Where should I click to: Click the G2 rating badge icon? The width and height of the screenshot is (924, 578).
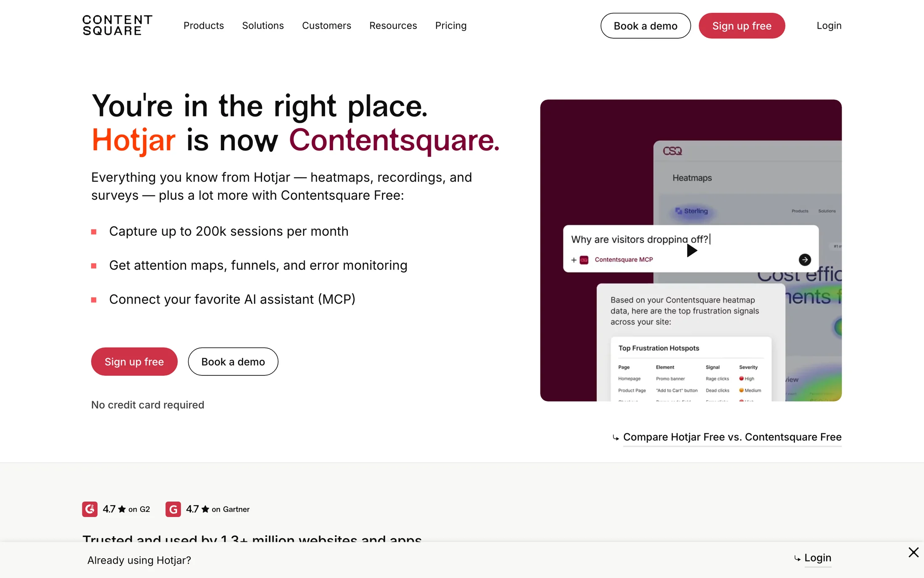click(x=90, y=509)
